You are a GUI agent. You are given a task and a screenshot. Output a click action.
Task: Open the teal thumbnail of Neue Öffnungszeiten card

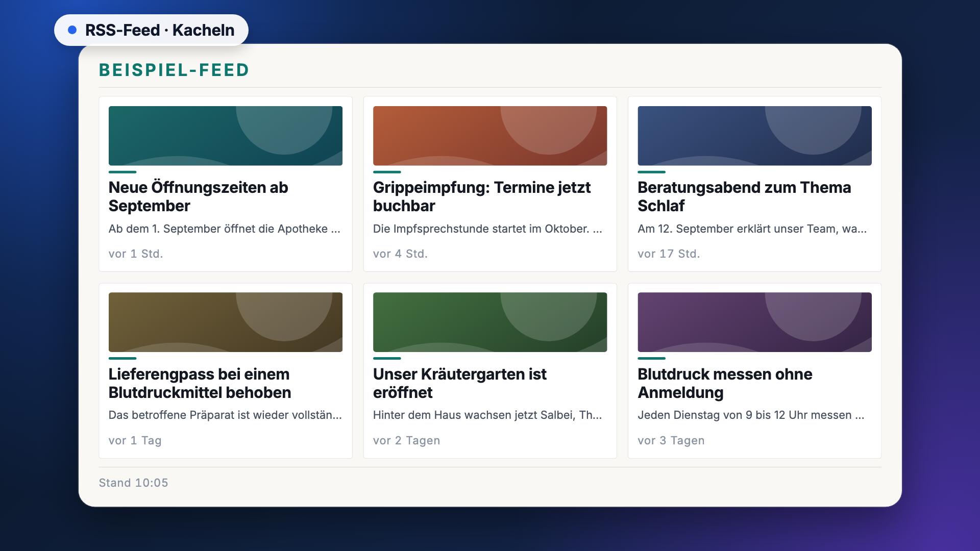[x=226, y=136]
